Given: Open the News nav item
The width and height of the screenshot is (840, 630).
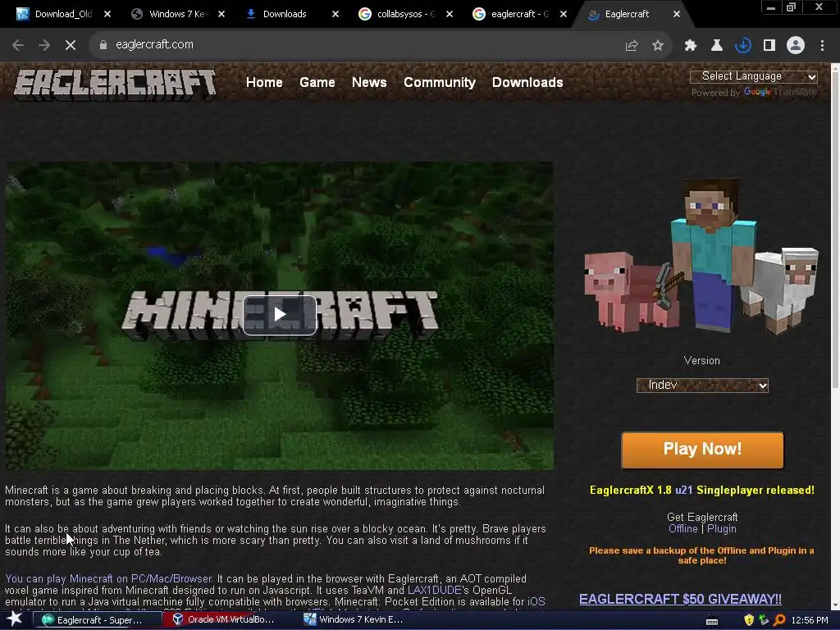Looking at the screenshot, I should click(x=369, y=83).
